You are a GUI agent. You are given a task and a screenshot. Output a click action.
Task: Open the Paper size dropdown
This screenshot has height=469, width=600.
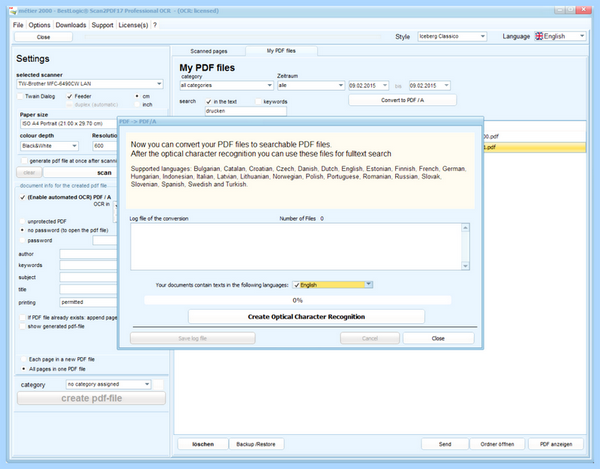(69, 124)
